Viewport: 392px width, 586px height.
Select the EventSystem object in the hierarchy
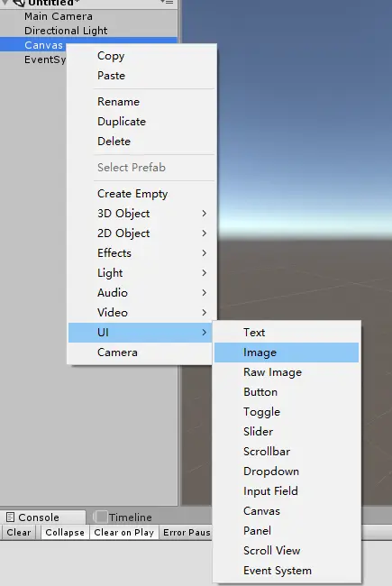[33, 60]
